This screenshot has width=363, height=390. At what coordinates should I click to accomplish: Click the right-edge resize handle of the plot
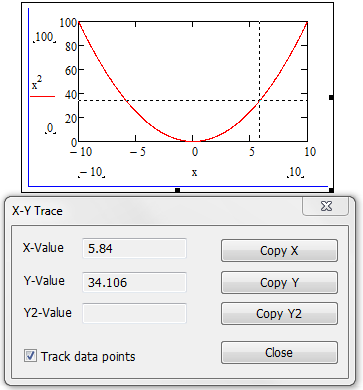coord(331,97)
